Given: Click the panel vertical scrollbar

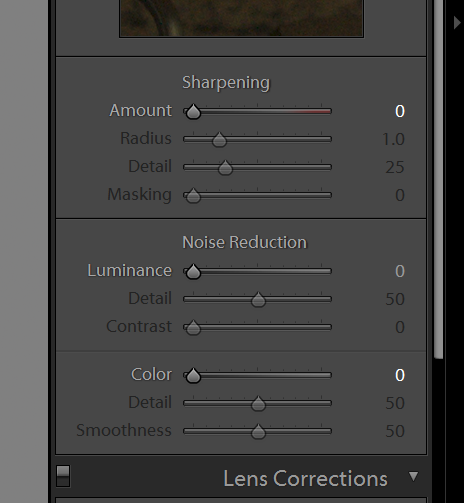Looking at the screenshot, I should click(438, 180).
